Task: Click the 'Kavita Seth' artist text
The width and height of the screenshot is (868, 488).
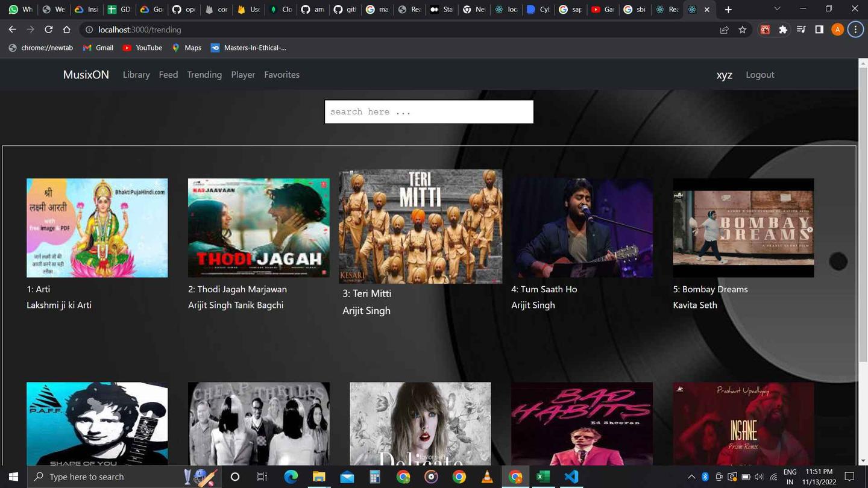Action: [x=695, y=305]
